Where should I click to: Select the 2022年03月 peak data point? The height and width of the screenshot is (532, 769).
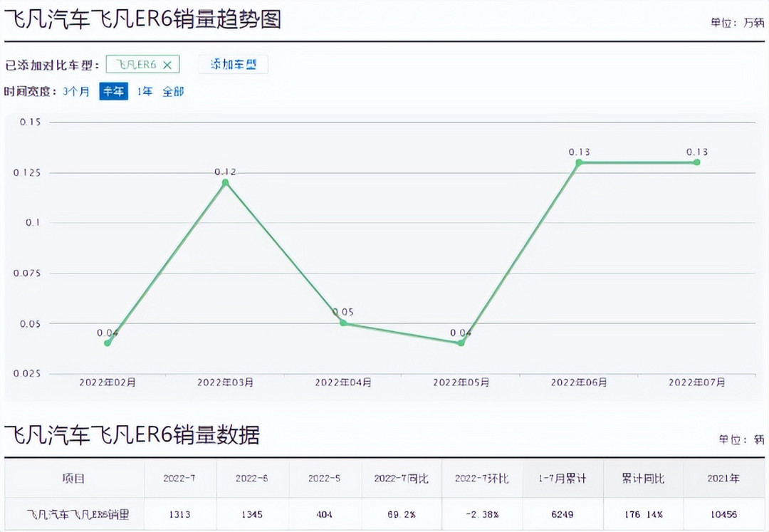pos(226,183)
